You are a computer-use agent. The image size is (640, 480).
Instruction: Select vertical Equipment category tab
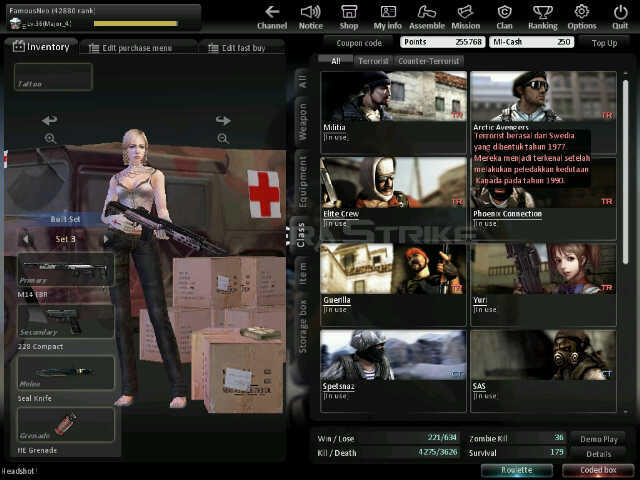pyautogui.click(x=303, y=181)
